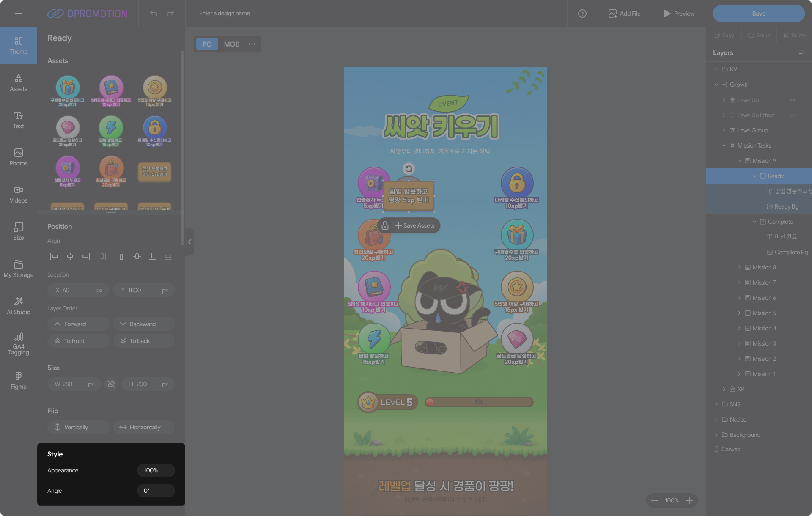
Task: Open the Videos sidebar panel
Action: (x=19, y=195)
